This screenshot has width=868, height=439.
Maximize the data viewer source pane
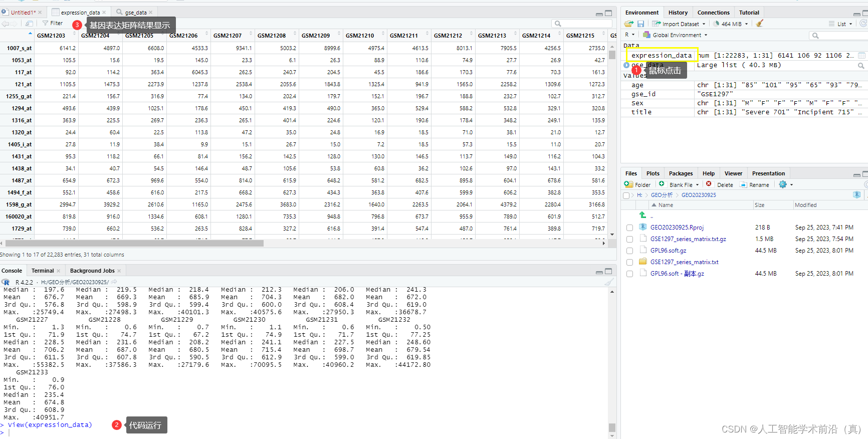coord(608,13)
